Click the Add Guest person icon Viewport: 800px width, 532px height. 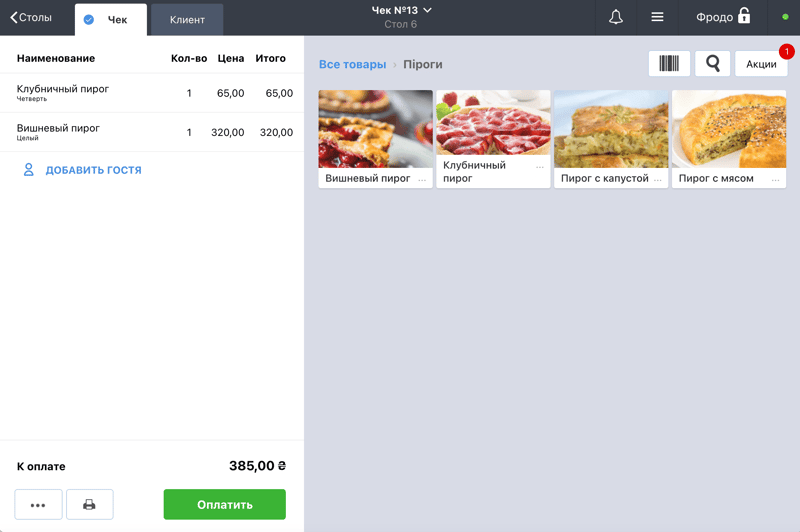pos(29,170)
